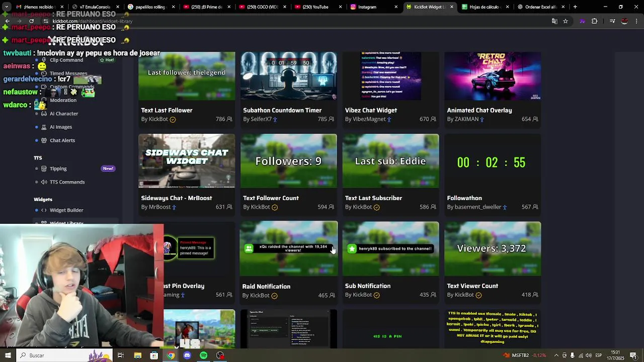The width and height of the screenshot is (644, 362).
Task: Click author name basement_dweller
Action: click(478, 207)
